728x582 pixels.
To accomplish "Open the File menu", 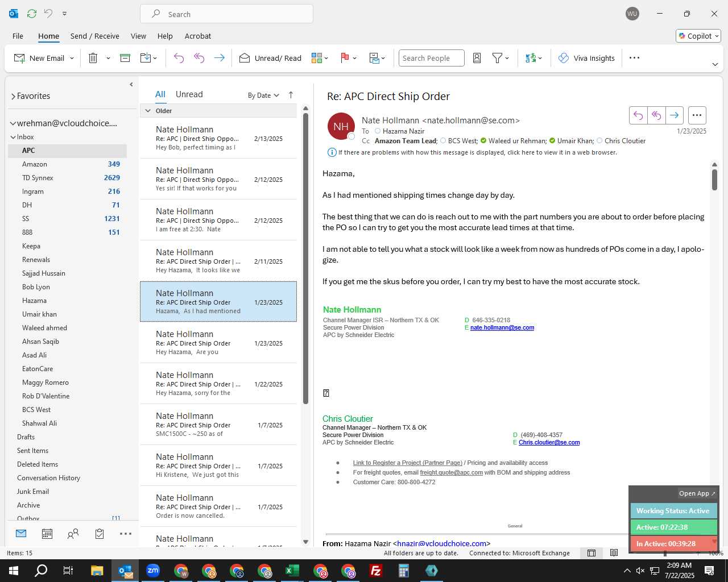I will (x=18, y=36).
